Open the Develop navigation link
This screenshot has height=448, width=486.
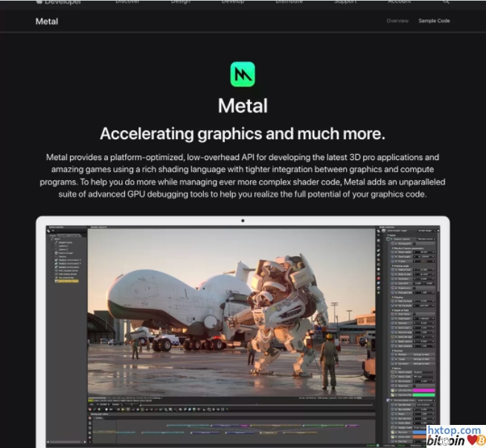pyautogui.click(x=232, y=2)
